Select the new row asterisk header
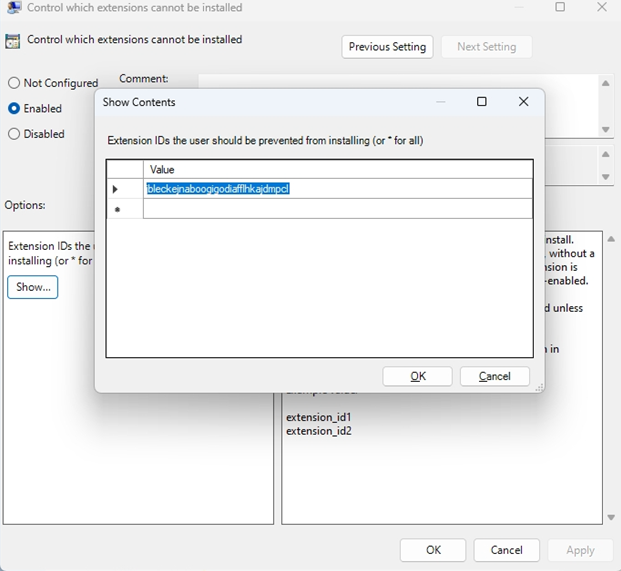This screenshot has width=621, height=571. [125, 209]
